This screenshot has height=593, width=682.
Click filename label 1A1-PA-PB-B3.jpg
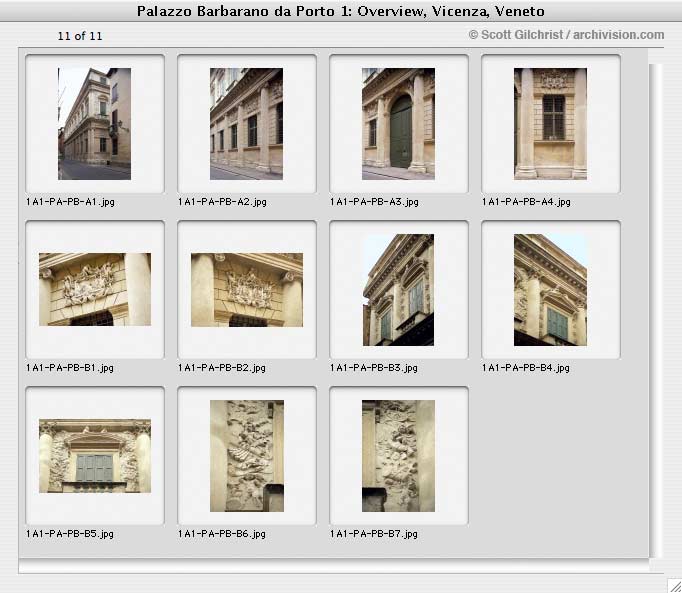click(374, 368)
